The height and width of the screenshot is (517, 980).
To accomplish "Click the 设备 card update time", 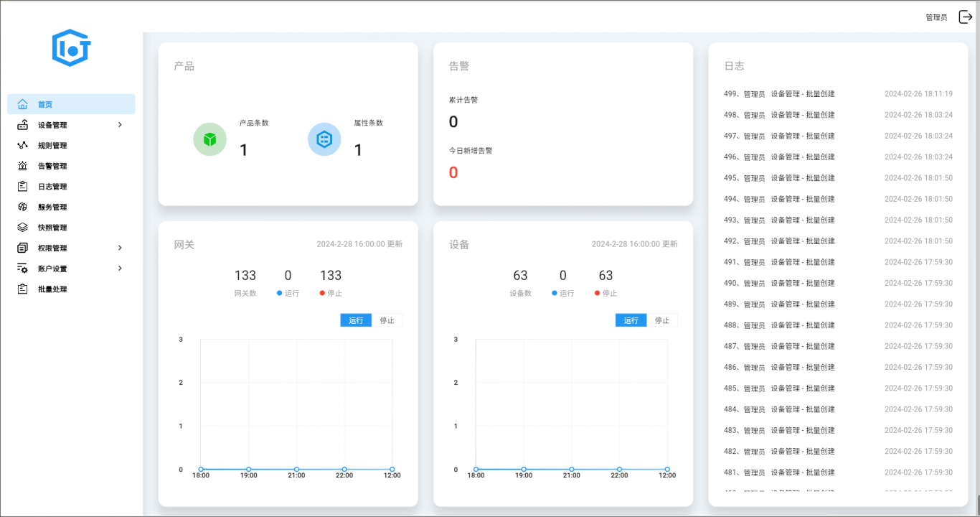I will [634, 244].
